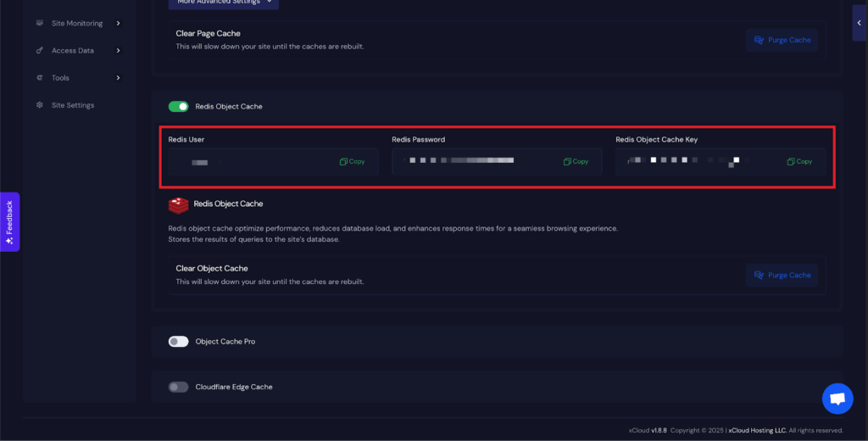Viewport: 868px width, 441px height.
Task: Copy the Redis Password value
Action: pos(576,161)
